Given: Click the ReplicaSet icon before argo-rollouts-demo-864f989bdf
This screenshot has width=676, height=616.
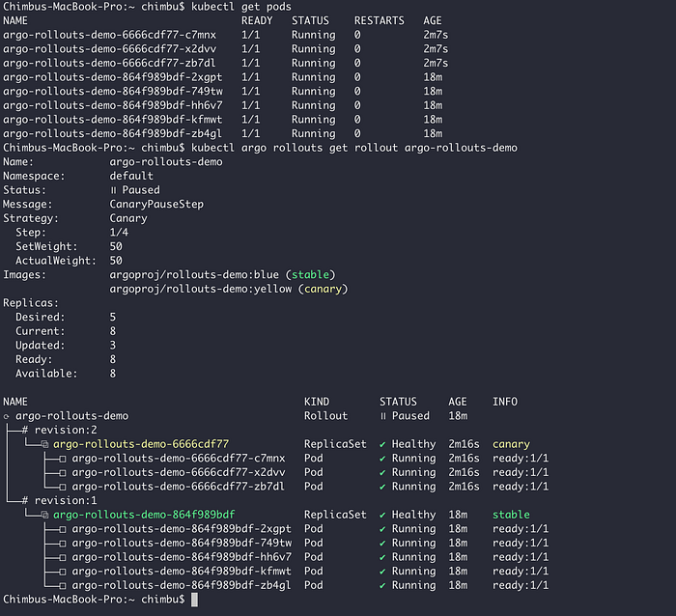Looking at the screenshot, I should pyautogui.click(x=44, y=515).
